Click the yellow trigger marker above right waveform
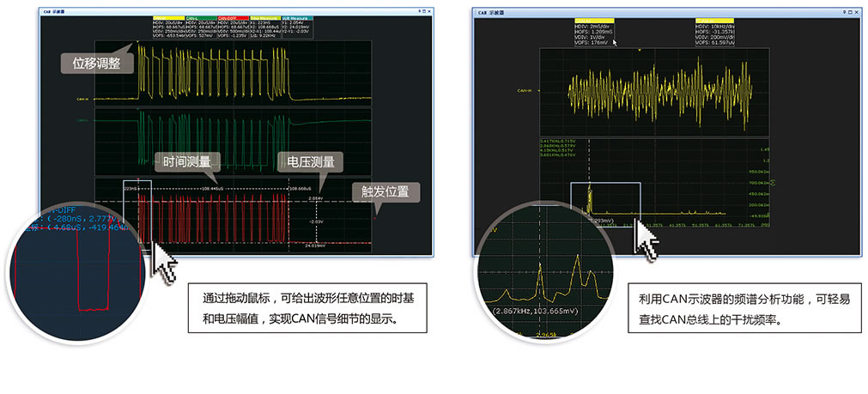Image resolution: width=868 pixels, height=394 pixels. click(640, 51)
